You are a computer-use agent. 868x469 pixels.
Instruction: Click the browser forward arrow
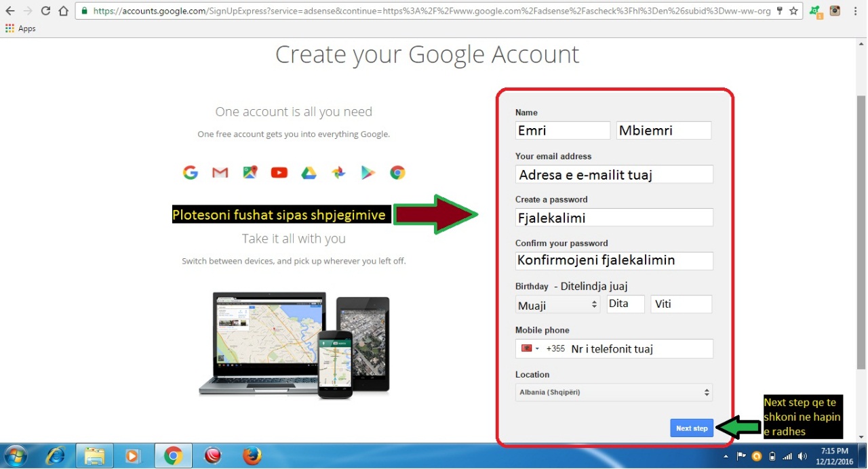click(28, 11)
